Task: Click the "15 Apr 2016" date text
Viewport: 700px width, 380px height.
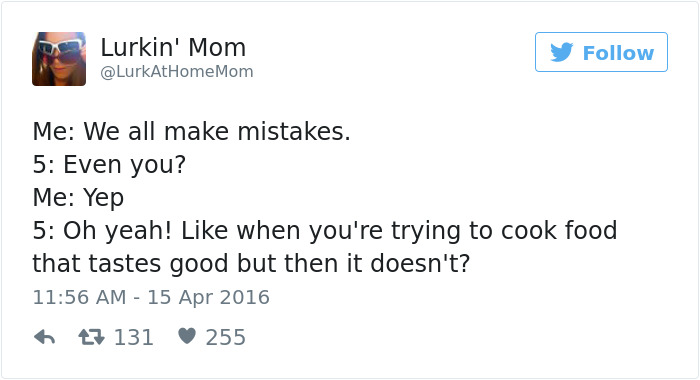Action: click(x=208, y=297)
